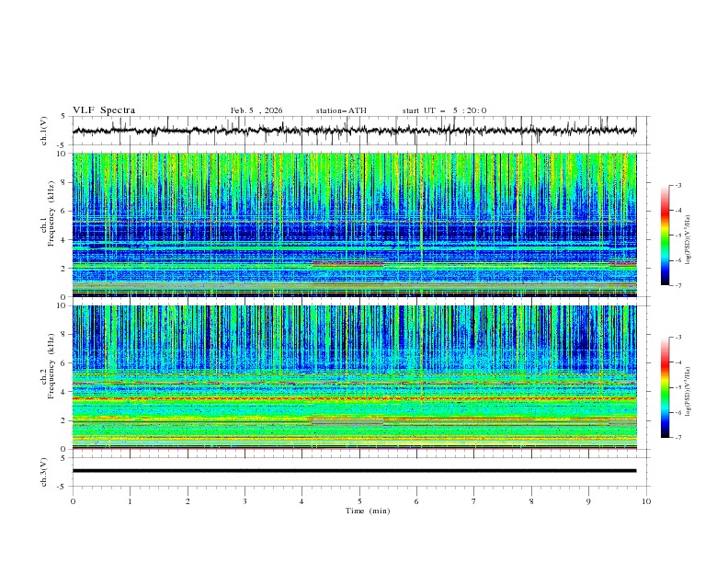The height and width of the screenshot is (563, 728).
Task: Select the date label "Feb. 5, 2026"
Action: [x=256, y=110]
